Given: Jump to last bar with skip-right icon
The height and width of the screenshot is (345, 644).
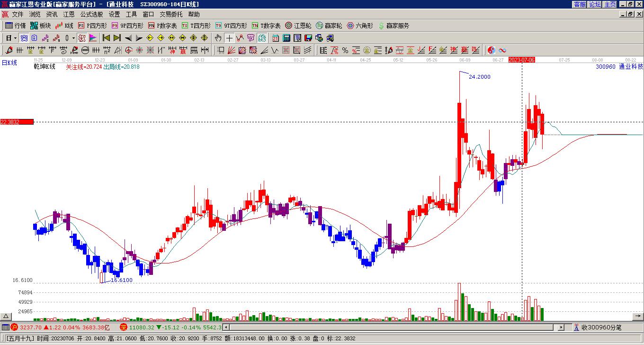Looking at the screenshot, I should pos(117,38).
